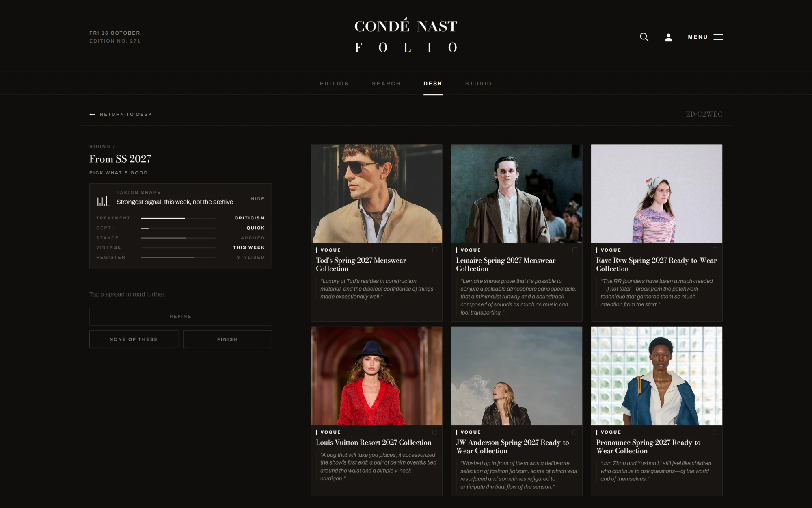Click the Tod's "Luxury at Tod's resides" quote
The width and height of the screenshot is (812, 508).
[377, 289]
